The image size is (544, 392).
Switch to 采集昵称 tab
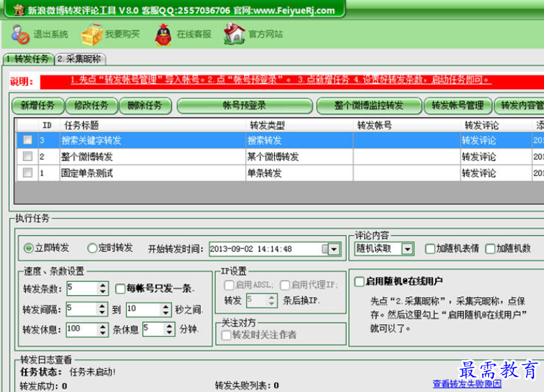pos(80,59)
